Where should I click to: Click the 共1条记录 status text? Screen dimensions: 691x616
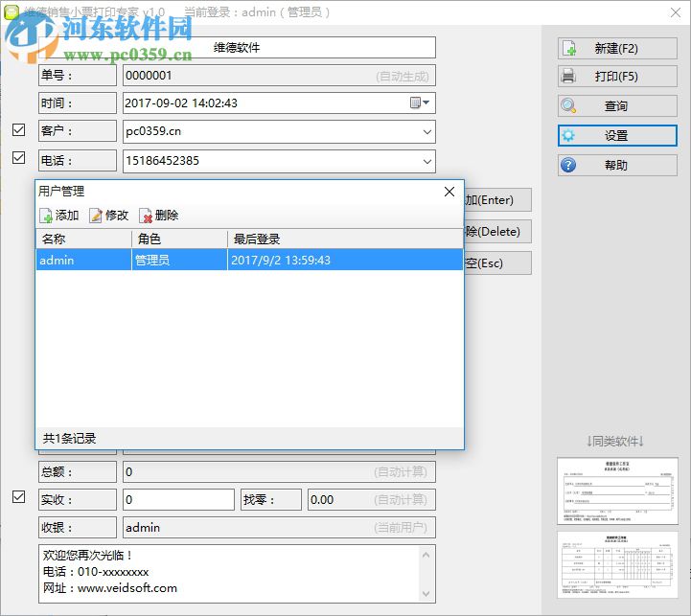(69, 439)
